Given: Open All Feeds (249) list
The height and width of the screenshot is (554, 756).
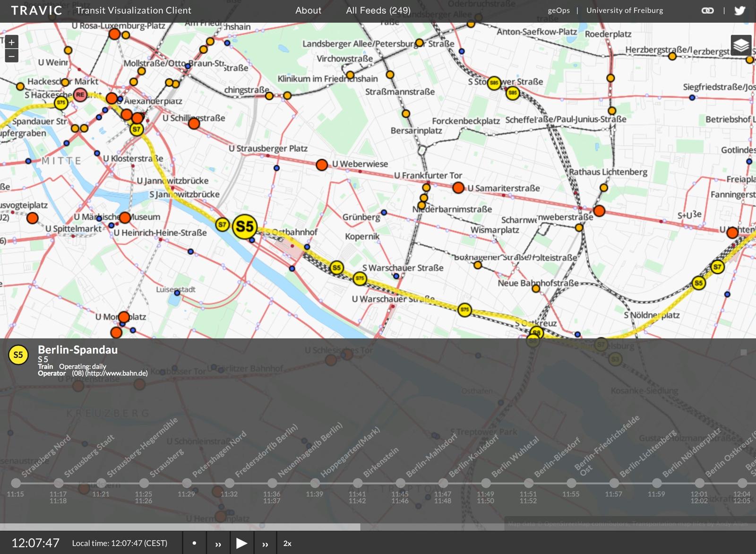Looking at the screenshot, I should point(378,10).
